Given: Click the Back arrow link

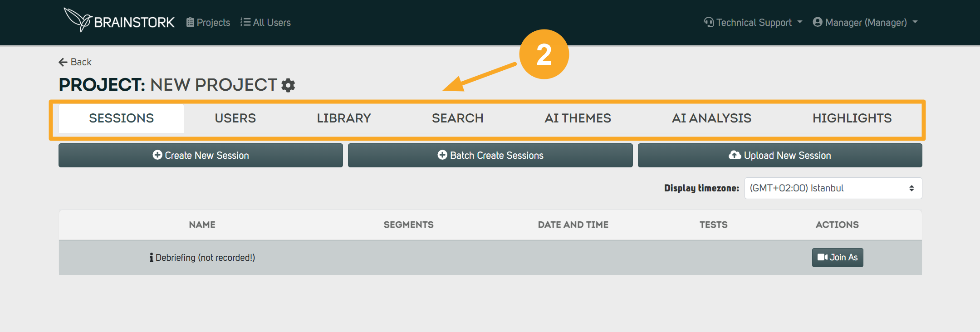Looking at the screenshot, I should pyautogui.click(x=75, y=62).
